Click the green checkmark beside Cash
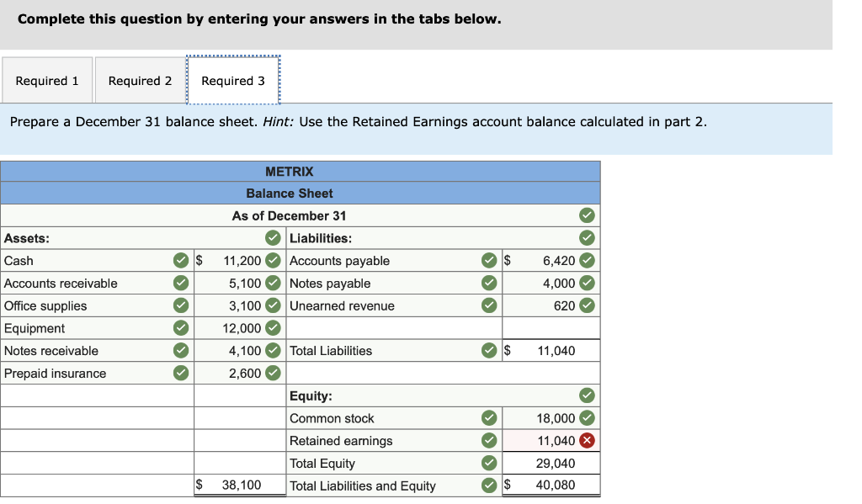Image resolution: width=862 pixels, height=504 pixels. tap(180, 261)
